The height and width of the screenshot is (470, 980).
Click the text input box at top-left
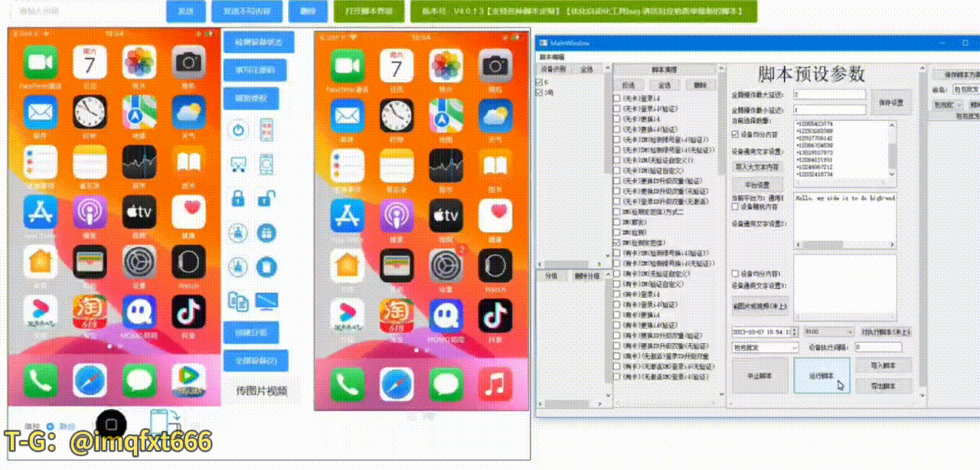(x=87, y=11)
